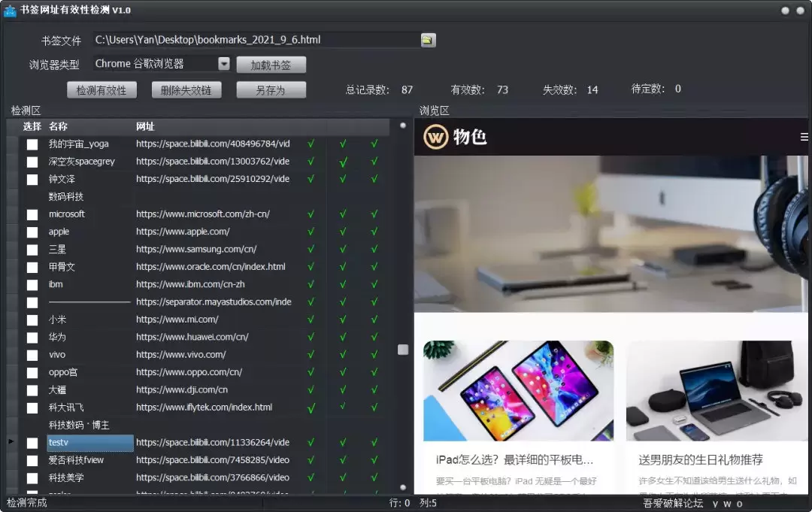Click the 物色 round W logo

coord(435,137)
